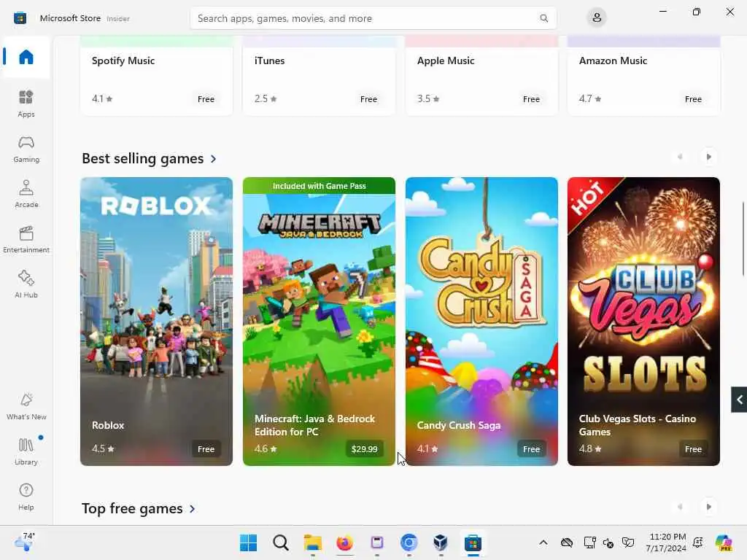This screenshot has width=747, height=560.
Task: Show previous Best selling games
Action: 680,157
